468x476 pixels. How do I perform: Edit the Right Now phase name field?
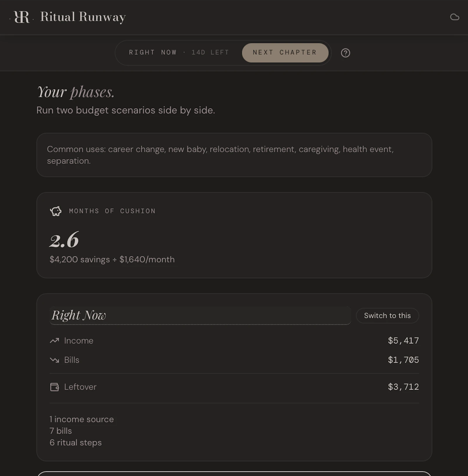200,315
